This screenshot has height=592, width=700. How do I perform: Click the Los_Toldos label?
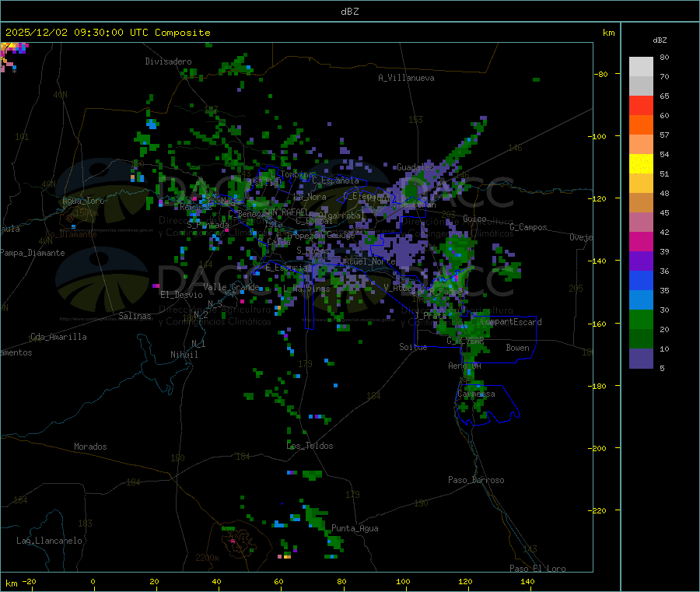310,446
